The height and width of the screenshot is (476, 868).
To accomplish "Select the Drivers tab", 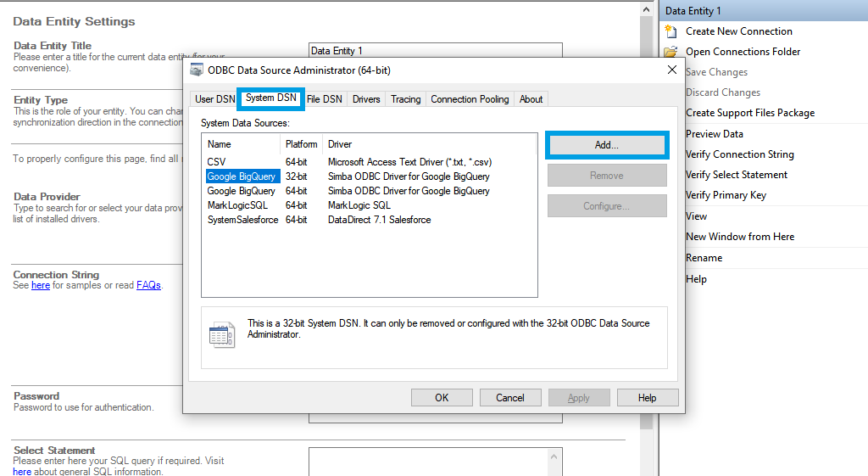I will 366,99.
